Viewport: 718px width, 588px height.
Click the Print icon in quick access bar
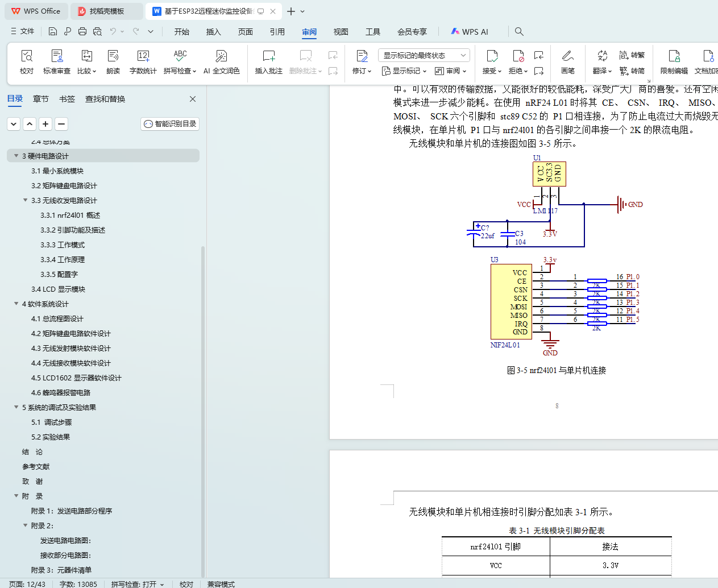(82, 31)
